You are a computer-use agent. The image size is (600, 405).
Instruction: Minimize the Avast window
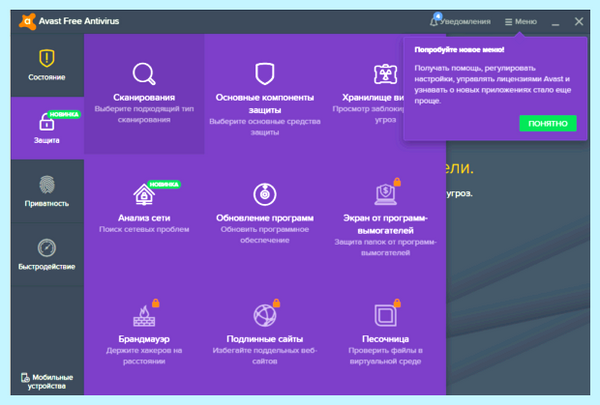pos(555,22)
